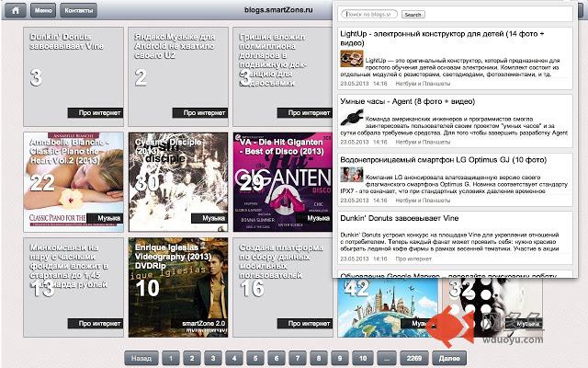Viewport: 588px width, 368px height.
Task: Click Про интернет tag on Dunkin' tile
Action: tap(96, 112)
